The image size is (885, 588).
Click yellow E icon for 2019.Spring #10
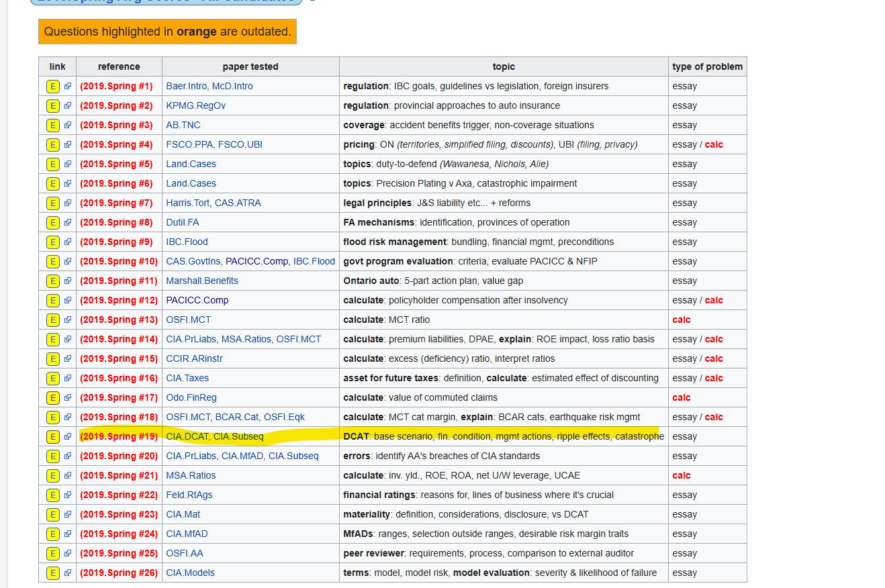[x=53, y=261]
